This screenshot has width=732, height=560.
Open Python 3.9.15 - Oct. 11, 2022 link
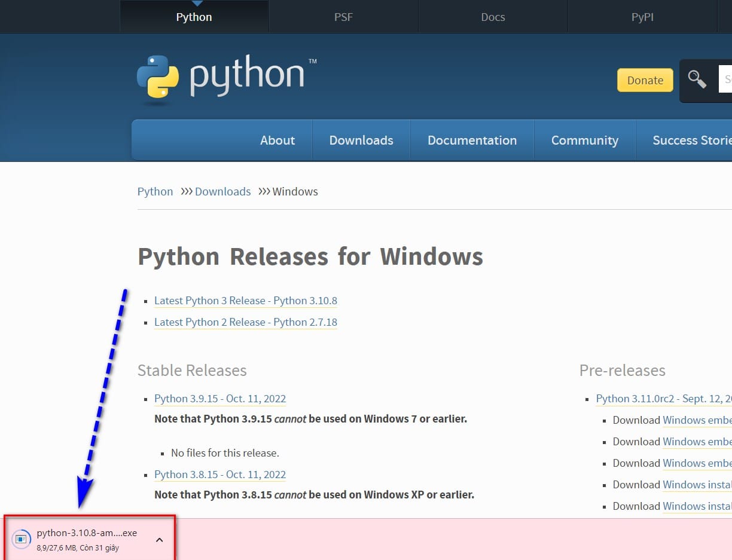click(220, 399)
